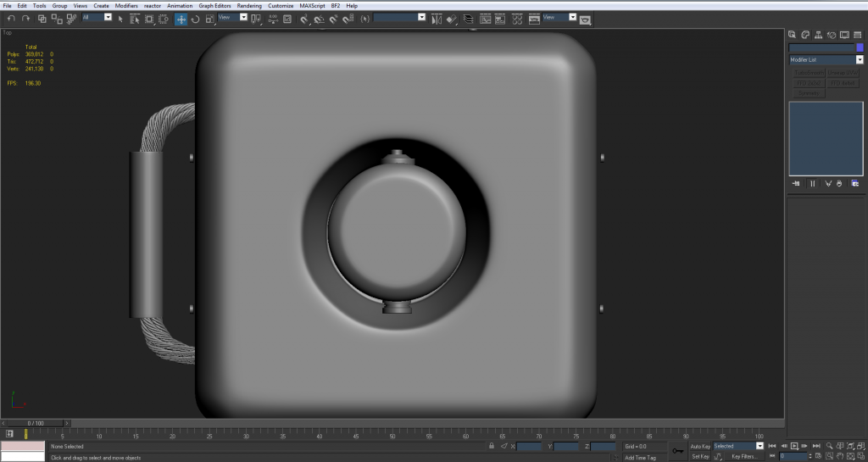Open the MAXScript menu
Screen dimensions: 868x462
click(314, 5)
